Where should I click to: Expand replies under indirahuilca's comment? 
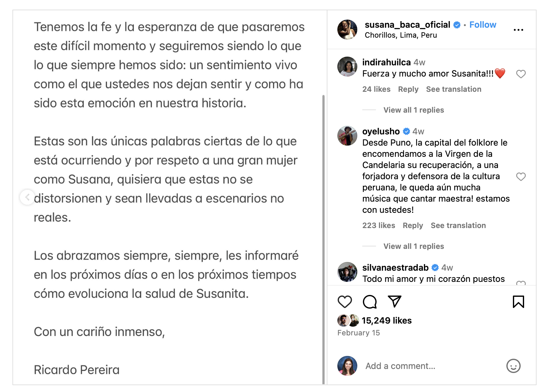coord(413,110)
